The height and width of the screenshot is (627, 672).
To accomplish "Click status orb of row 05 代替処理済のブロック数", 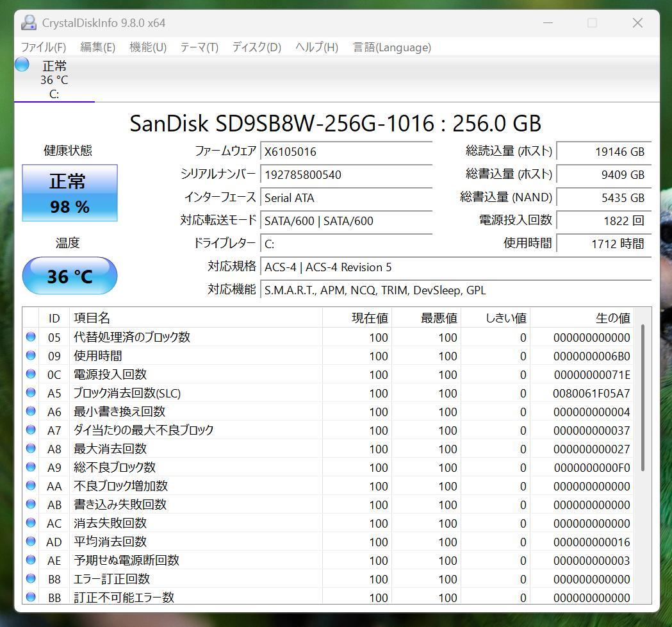I will click(31, 337).
